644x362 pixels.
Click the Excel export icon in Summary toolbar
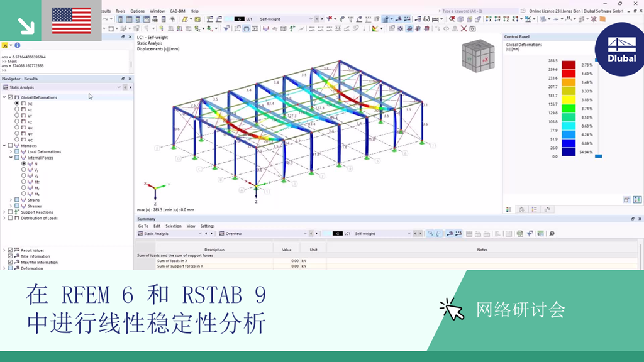coord(520,234)
